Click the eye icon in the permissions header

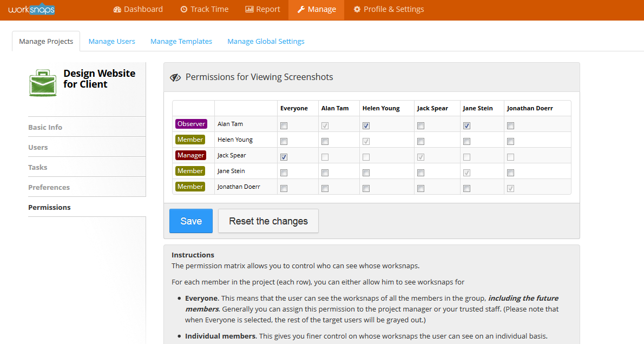click(x=175, y=77)
